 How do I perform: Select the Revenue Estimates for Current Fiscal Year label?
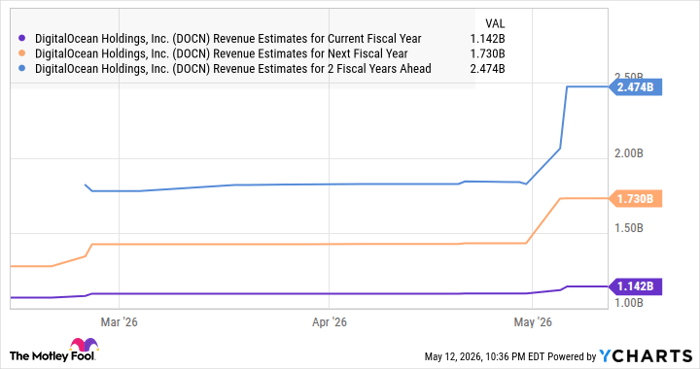(228, 39)
